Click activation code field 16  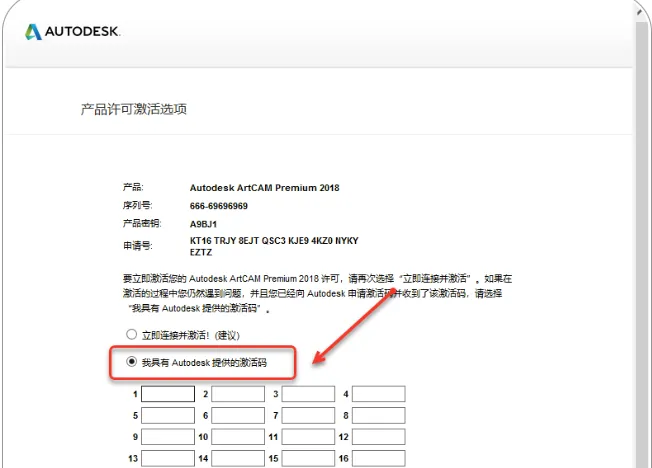click(378, 458)
